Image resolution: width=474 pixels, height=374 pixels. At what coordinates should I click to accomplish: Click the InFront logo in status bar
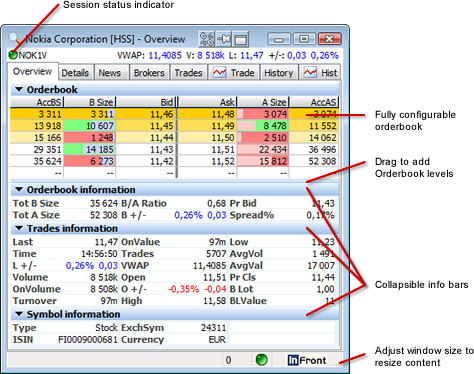[307, 360]
